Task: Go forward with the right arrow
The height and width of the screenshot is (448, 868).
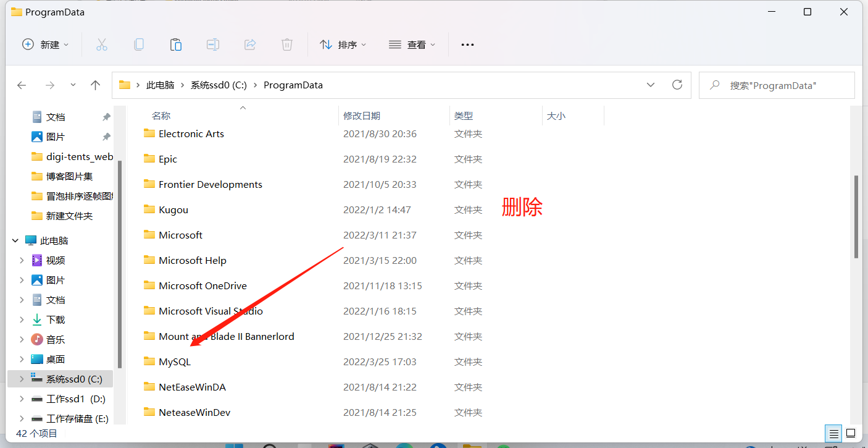Action: tap(50, 85)
